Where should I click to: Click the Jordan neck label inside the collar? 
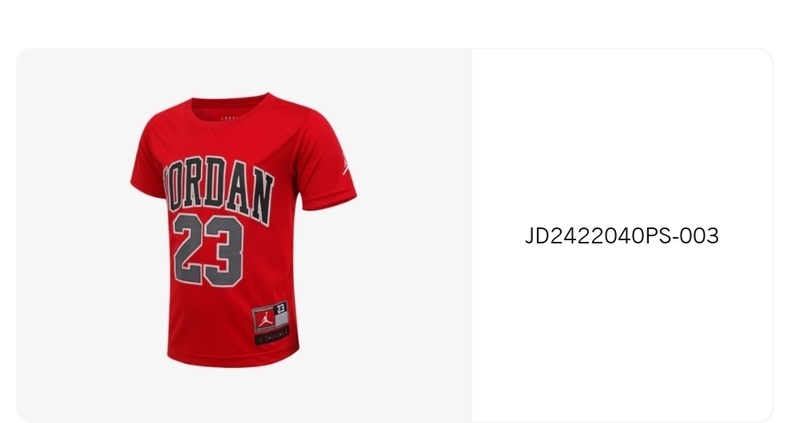point(228,119)
